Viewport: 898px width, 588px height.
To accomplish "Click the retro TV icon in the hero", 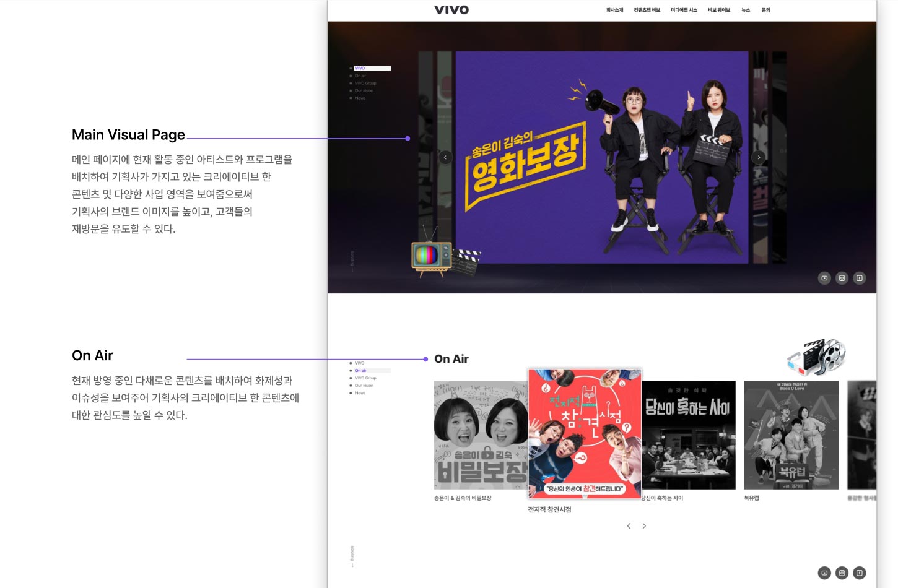I will [x=431, y=255].
